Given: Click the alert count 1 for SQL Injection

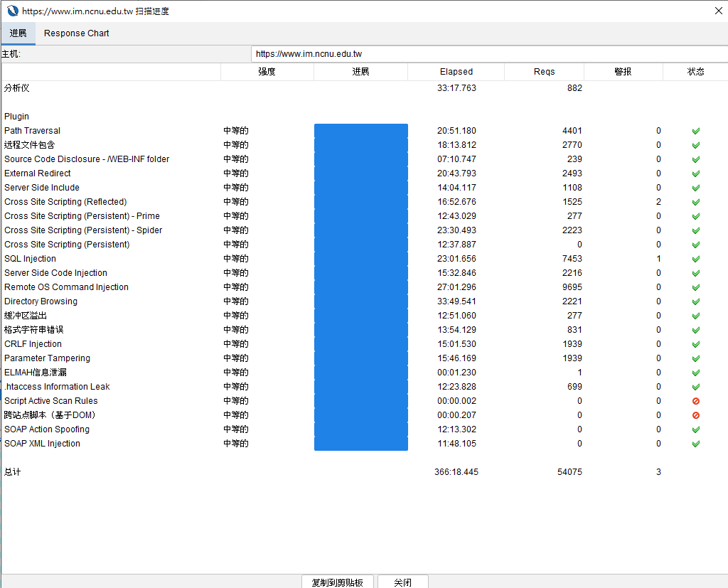Looking at the screenshot, I should pos(658,259).
